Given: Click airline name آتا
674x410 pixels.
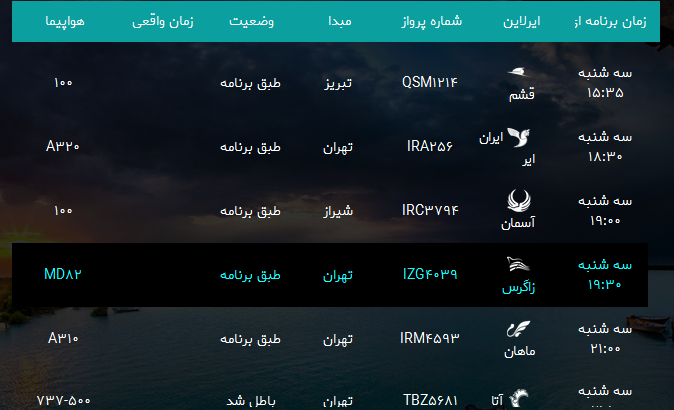Looking at the screenshot, I should click(497, 400).
